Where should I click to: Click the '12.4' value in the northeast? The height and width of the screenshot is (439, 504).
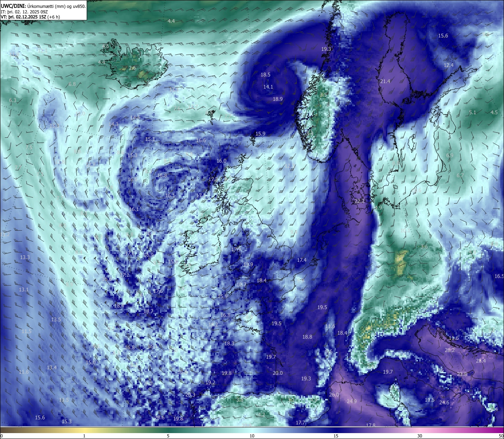point(449,65)
